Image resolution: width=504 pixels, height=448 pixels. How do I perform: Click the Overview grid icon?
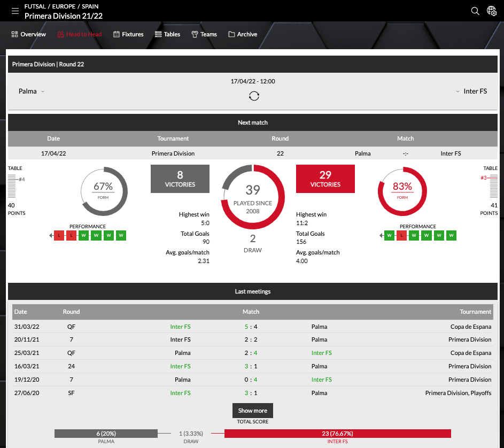[14, 34]
